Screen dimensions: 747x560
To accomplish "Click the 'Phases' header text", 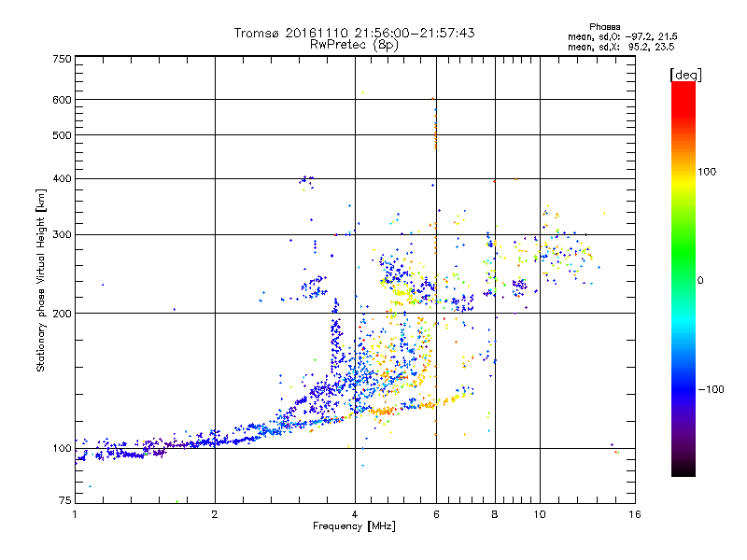I will pyautogui.click(x=604, y=27).
